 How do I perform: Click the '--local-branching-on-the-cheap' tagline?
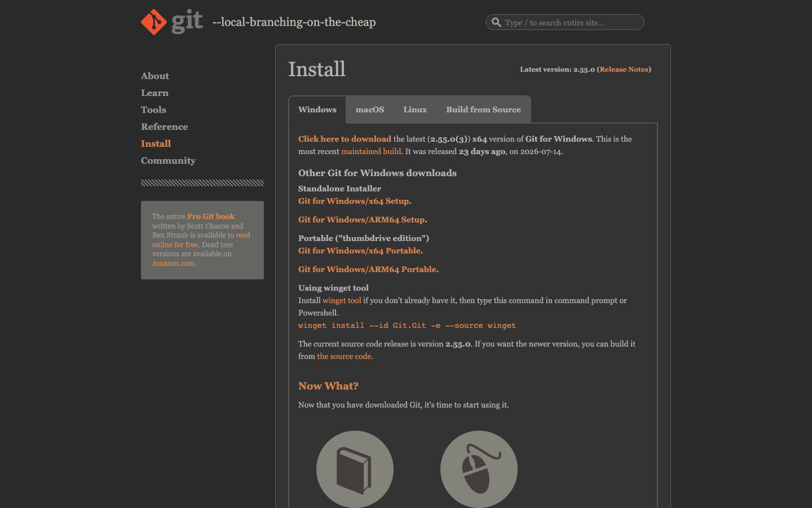[x=294, y=22]
